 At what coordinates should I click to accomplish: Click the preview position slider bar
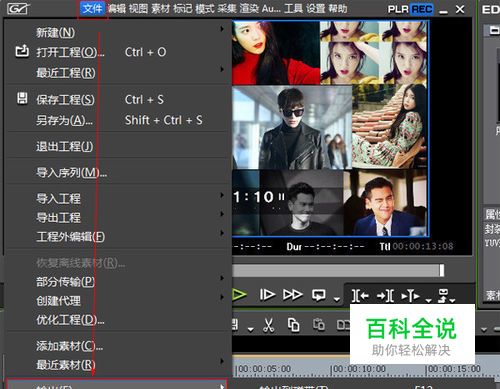338,270
